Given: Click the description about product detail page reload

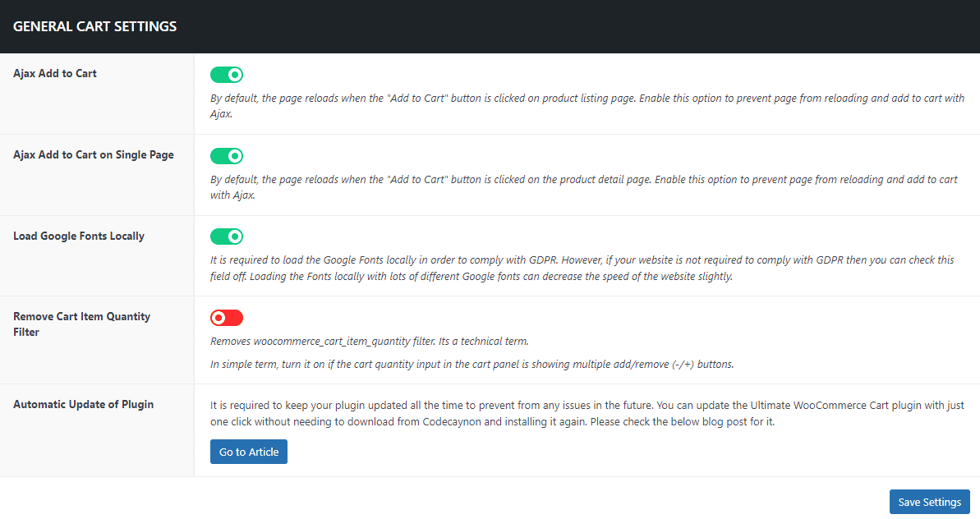Looking at the screenshot, I should click(584, 187).
